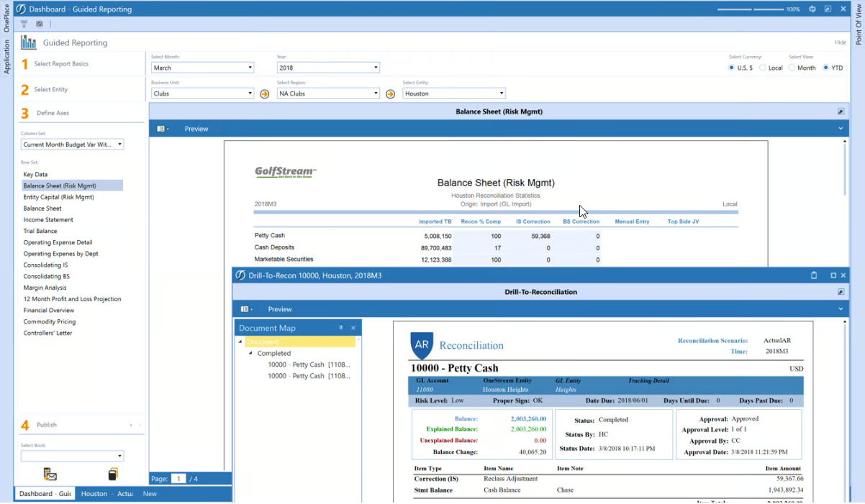Click the refresh icon in title bar
This screenshot has height=504, width=865.
click(812, 9)
